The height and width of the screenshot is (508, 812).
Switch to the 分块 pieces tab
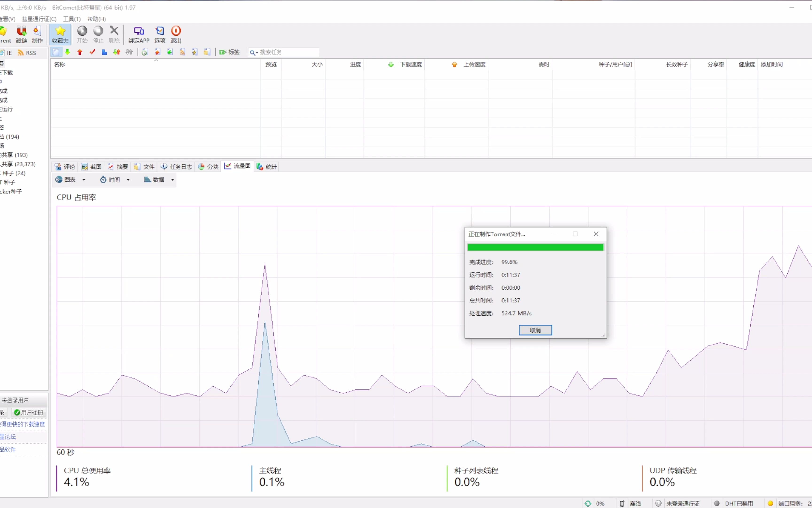point(208,167)
